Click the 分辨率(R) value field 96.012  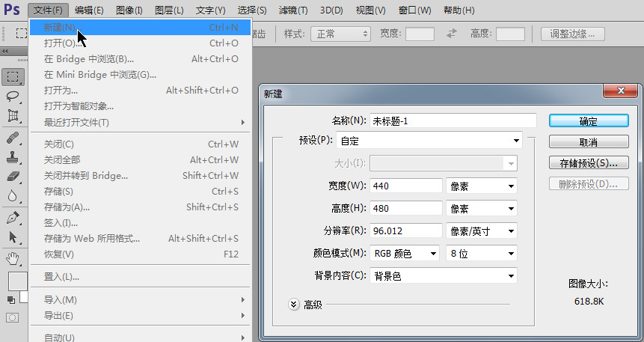(x=406, y=231)
